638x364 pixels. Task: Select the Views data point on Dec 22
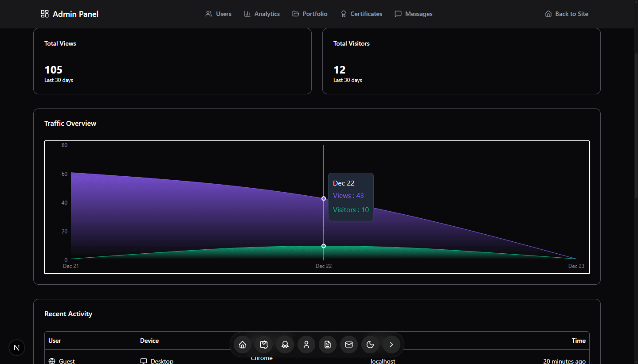324,198
